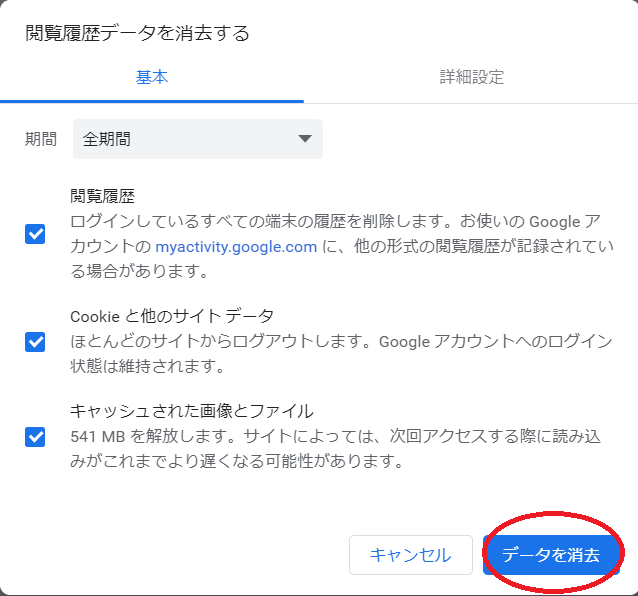Viewport: 638px width, 596px height.
Task: Uncheck the 閲覧履歴 checkbox
Action: click(x=35, y=234)
